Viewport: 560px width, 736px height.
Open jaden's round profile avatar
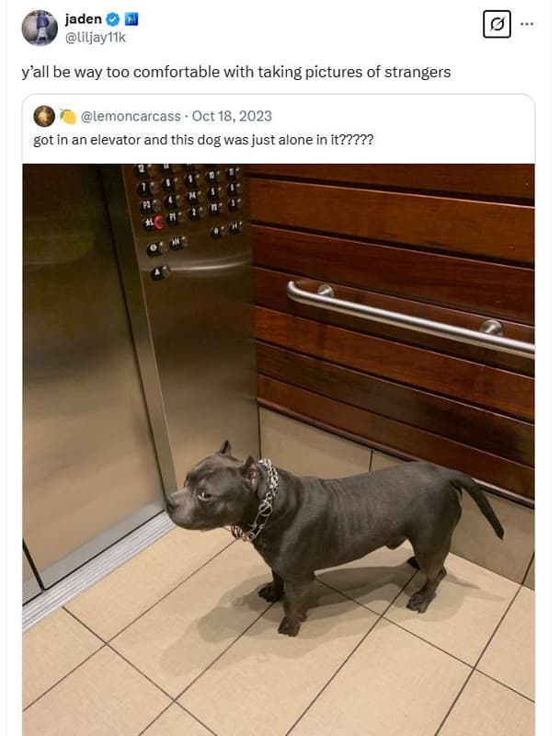coord(40,28)
